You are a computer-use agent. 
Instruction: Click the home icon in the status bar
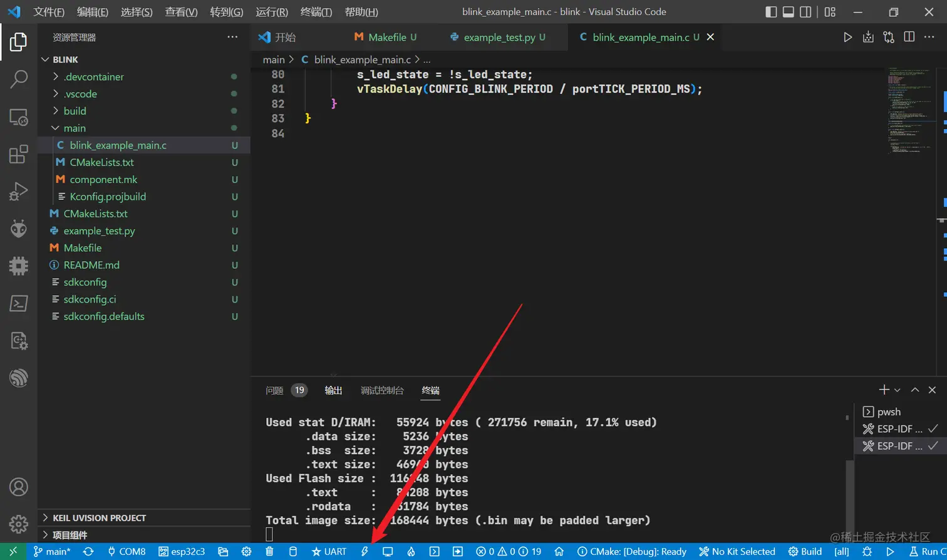pos(559,552)
